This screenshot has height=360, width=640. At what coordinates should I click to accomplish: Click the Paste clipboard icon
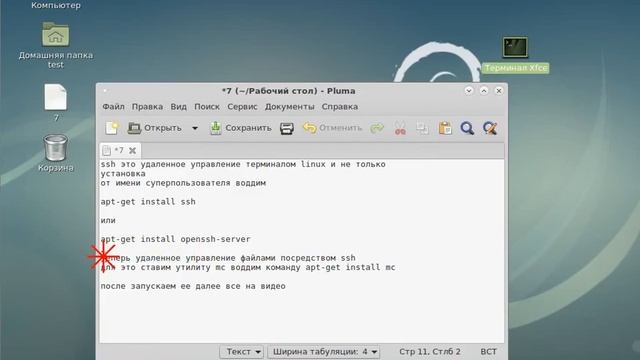[x=445, y=128]
